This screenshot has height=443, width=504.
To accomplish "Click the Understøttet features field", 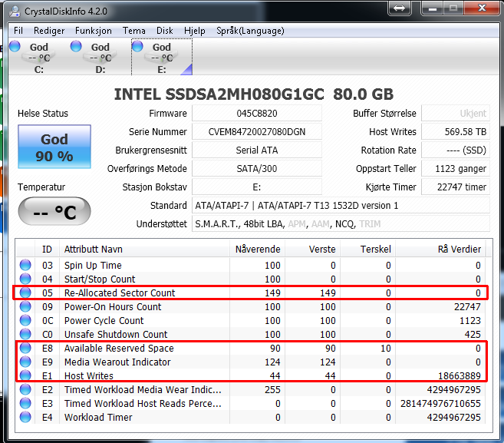I will point(341,224).
